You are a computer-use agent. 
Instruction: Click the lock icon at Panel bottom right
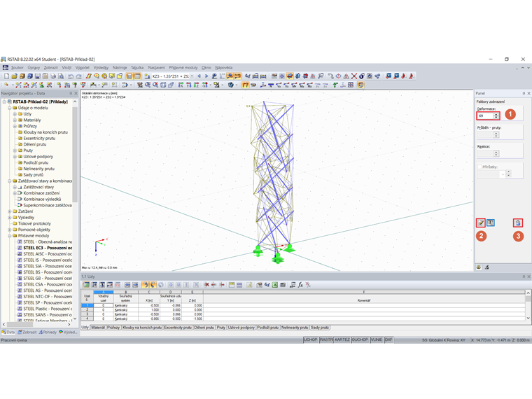coord(518,223)
